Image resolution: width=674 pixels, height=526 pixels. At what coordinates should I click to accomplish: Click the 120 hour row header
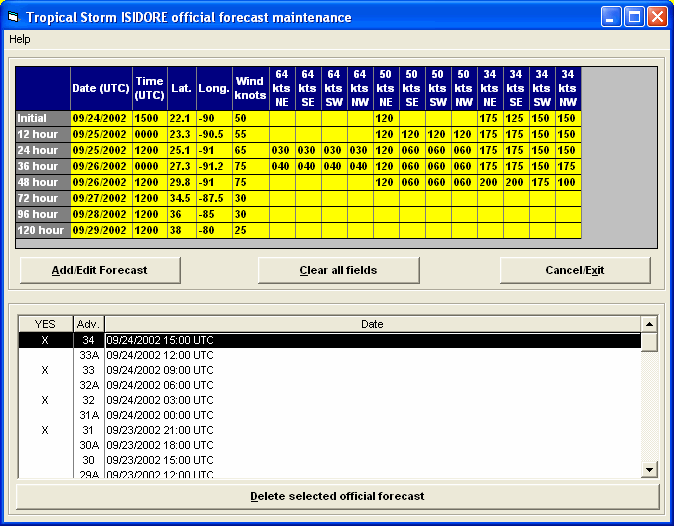[43, 230]
